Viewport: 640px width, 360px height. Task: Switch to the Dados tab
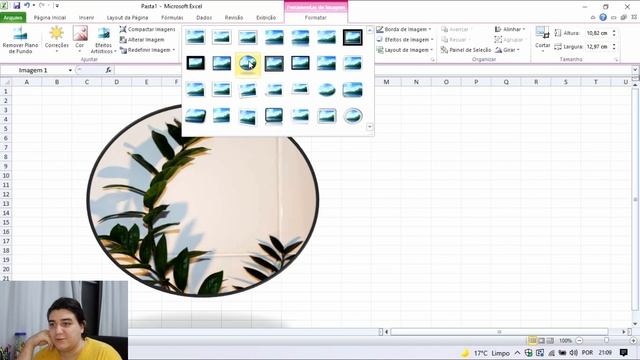point(204,18)
